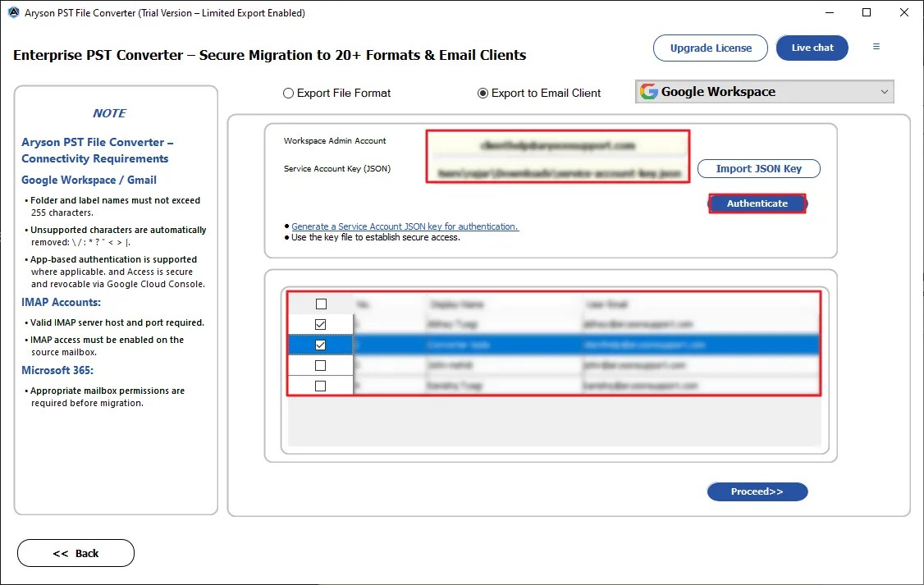Uncheck the highlighted row checkbox
The height and width of the screenshot is (585, 924).
321,345
